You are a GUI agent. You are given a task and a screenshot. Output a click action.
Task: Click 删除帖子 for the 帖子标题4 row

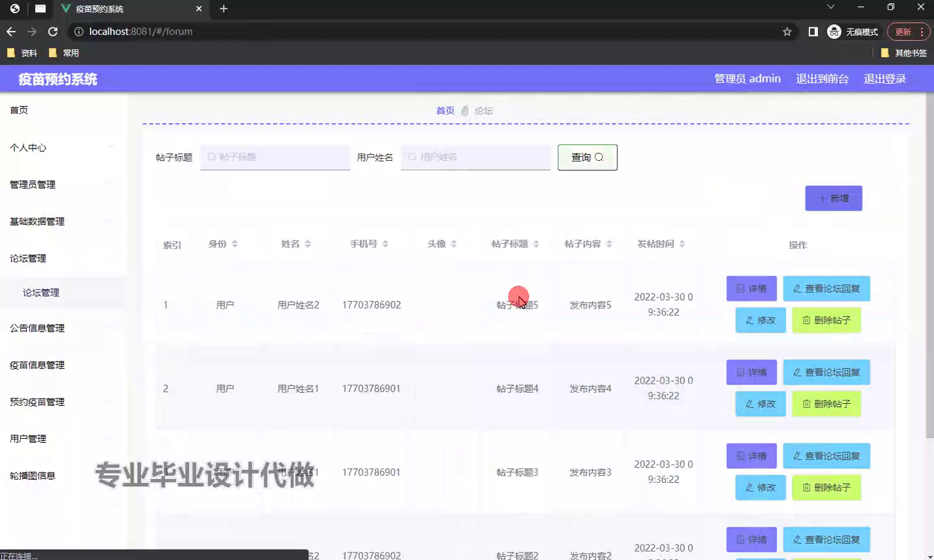coord(826,404)
